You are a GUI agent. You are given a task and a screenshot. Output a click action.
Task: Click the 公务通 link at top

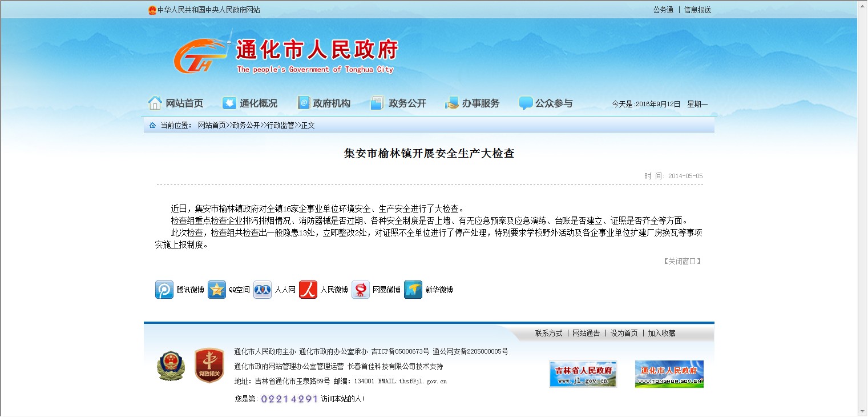(663, 10)
